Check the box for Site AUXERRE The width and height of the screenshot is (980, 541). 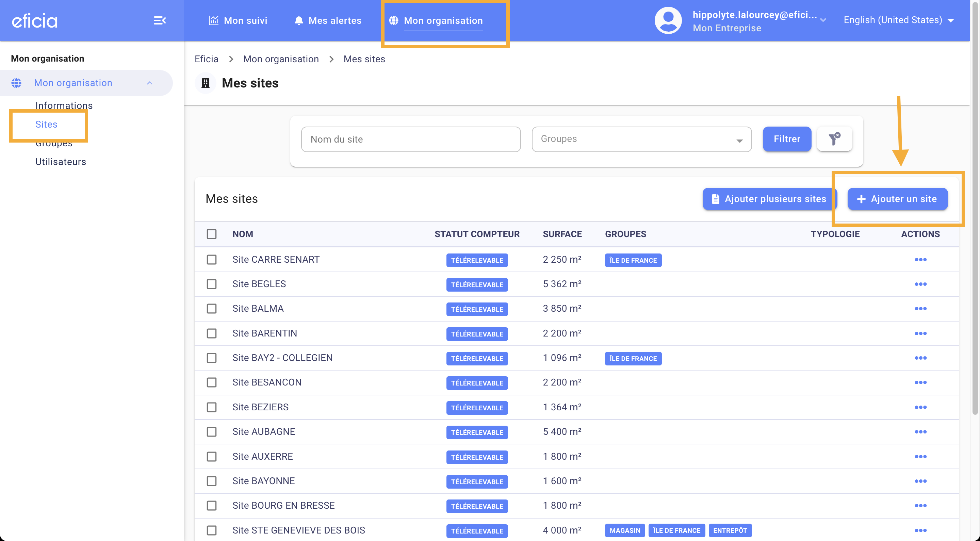point(212,457)
